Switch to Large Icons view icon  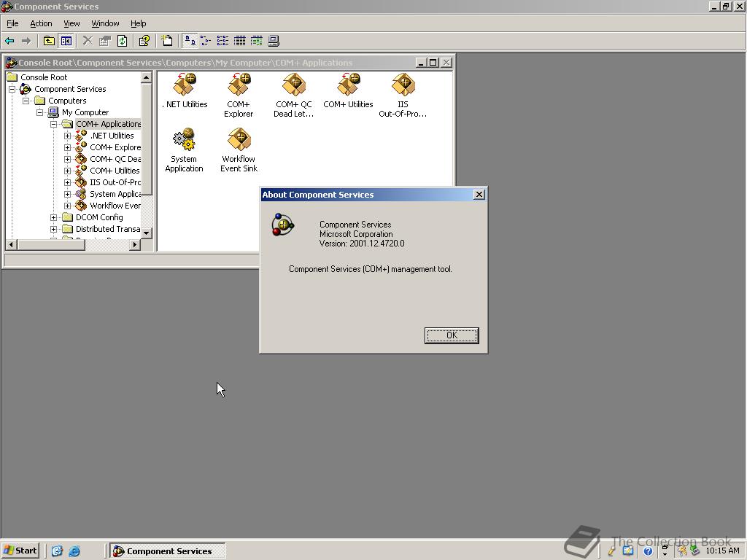(190, 41)
